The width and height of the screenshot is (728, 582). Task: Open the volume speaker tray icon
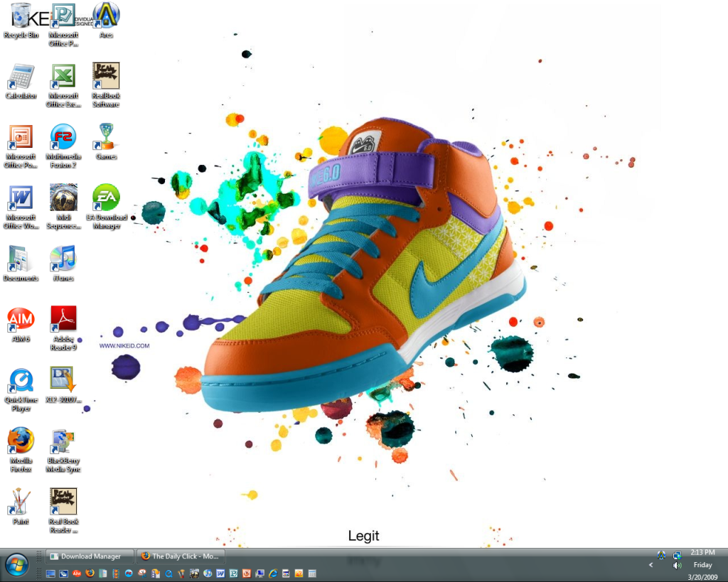point(678,565)
